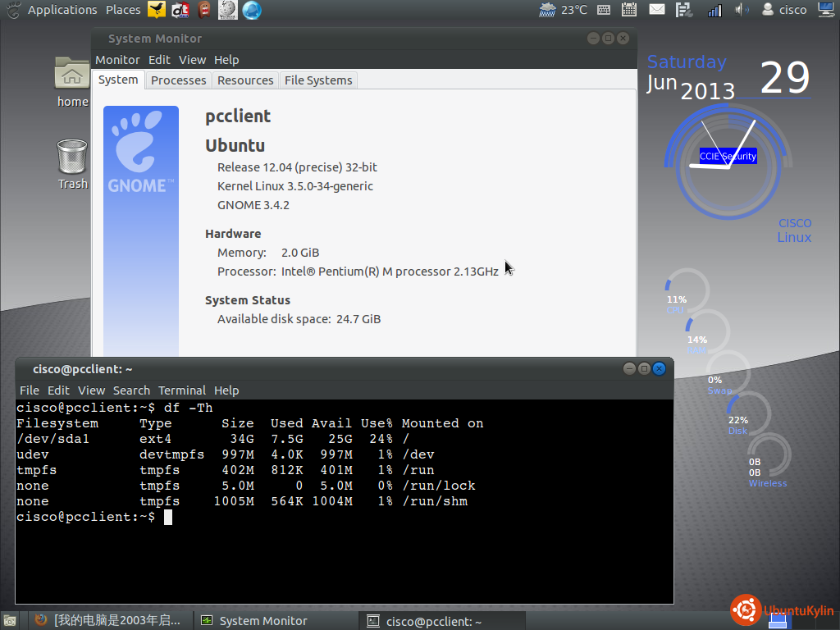Switch to the Processes tab
840x630 pixels.
(x=178, y=80)
